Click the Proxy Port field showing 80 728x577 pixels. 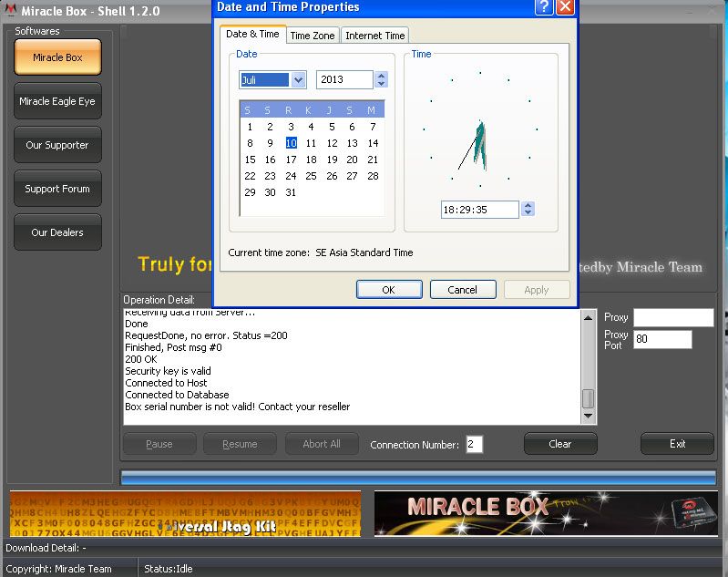point(662,339)
